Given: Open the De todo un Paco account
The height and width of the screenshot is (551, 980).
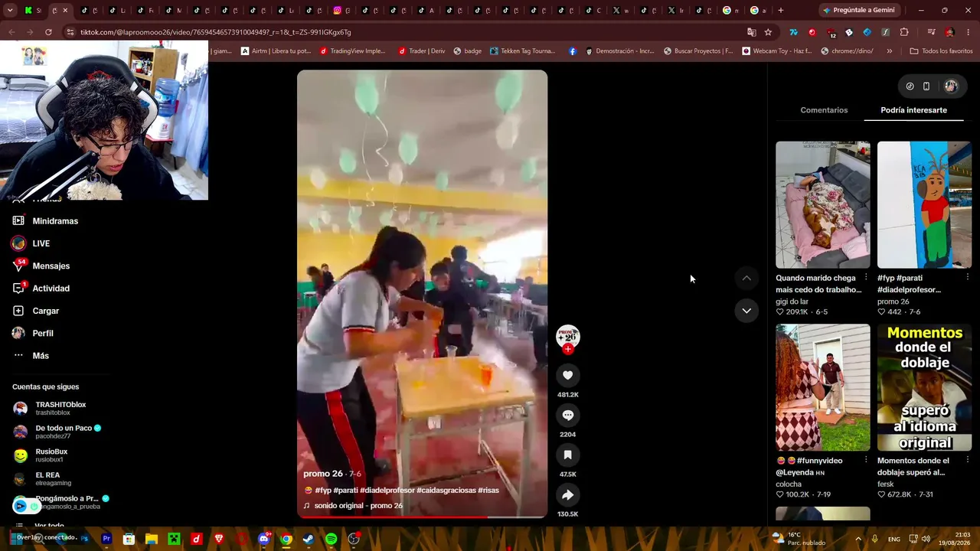Looking at the screenshot, I should pyautogui.click(x=57, y=432).
